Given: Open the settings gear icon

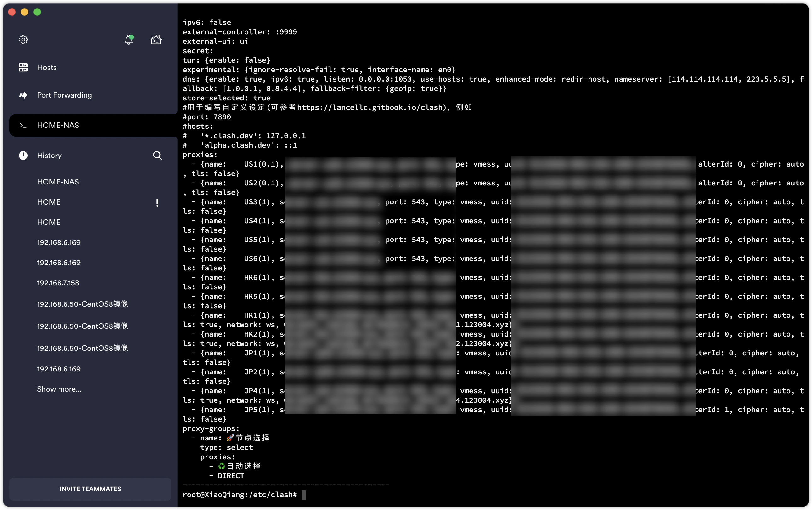Looking at the screenshot, I should tap(23, 39).
